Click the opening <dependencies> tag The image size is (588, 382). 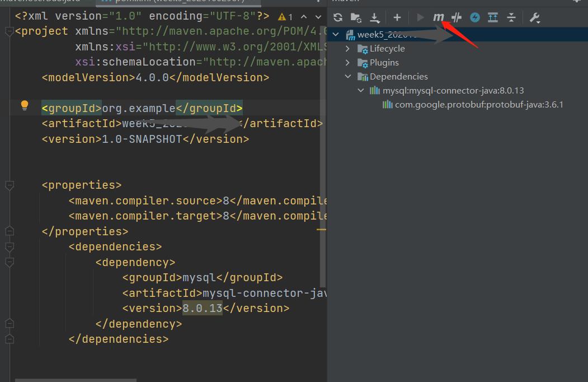tap(115, 246)
